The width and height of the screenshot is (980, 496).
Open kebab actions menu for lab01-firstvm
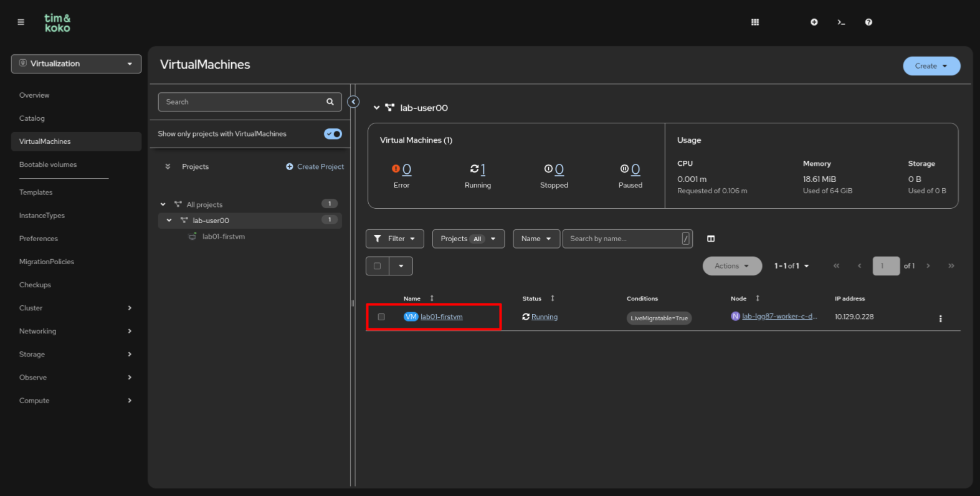(x=940, y=318)
